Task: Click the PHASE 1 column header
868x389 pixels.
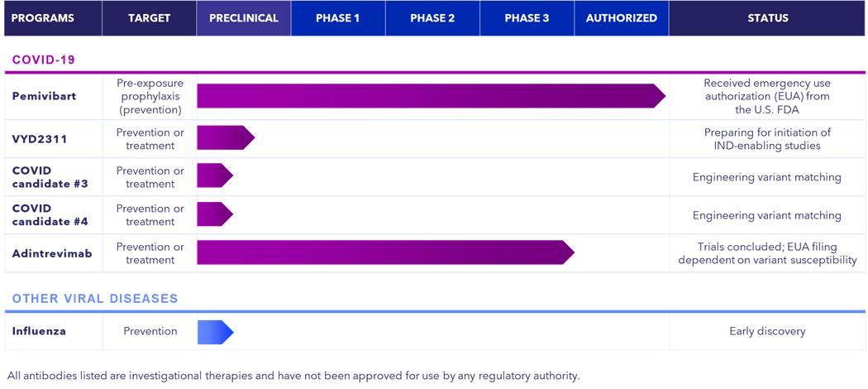Action: tap(338, 18)
